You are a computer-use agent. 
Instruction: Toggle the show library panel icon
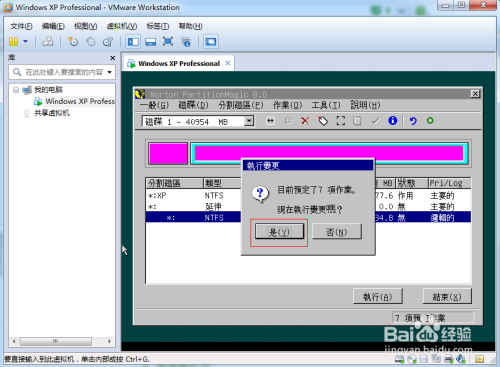tap(133, 42)
